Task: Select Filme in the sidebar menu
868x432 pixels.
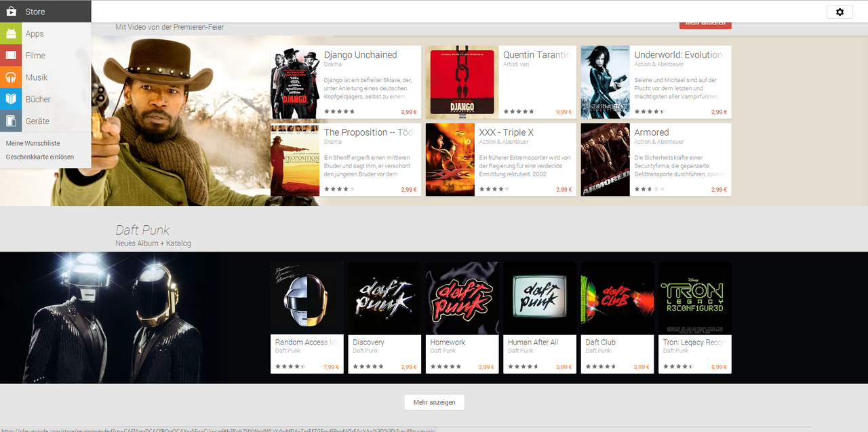Action: pyautogui.click(x=45, y=55)
